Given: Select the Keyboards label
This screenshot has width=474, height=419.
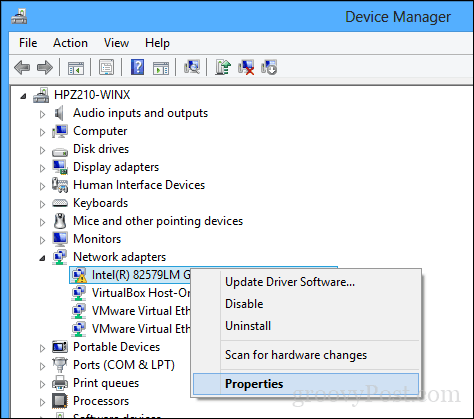Looking at the screenshot, I should 100,203.
